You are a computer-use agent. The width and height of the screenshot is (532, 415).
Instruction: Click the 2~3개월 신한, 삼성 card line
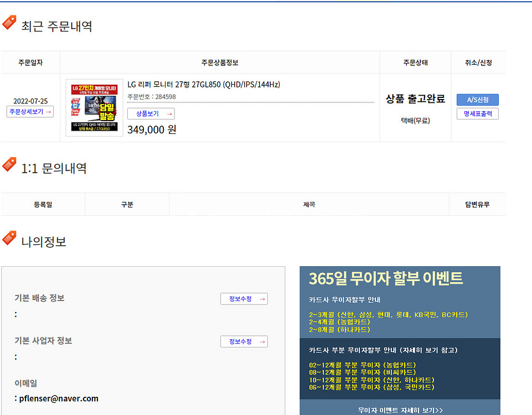389,315
